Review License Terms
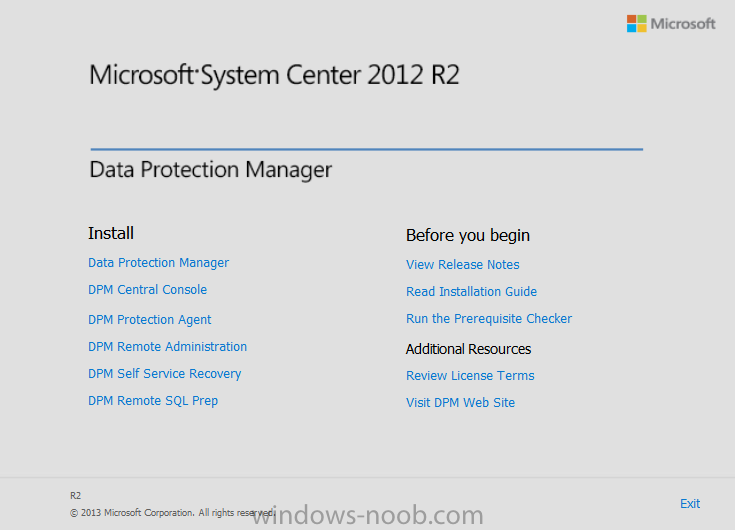The width and height of the screenshot is (735, 530). pyautogui.click(x=470, y=376)
